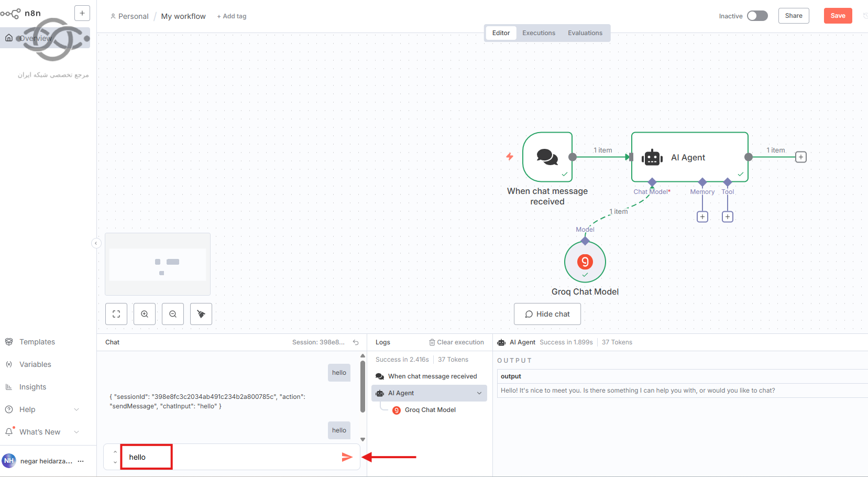868x477 pixels.
Task: Click the red trigger lightning bolt icon
Action: click(510, 156)
